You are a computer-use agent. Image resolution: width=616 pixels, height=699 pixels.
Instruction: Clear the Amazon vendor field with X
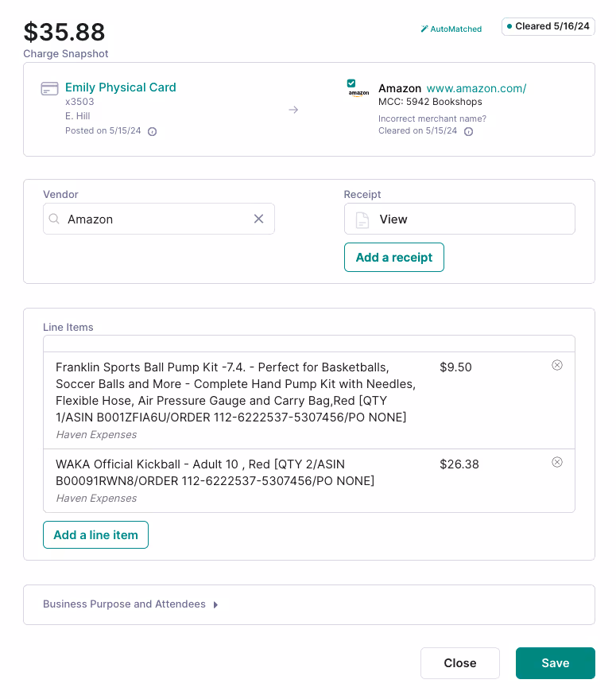coord(258,219)
